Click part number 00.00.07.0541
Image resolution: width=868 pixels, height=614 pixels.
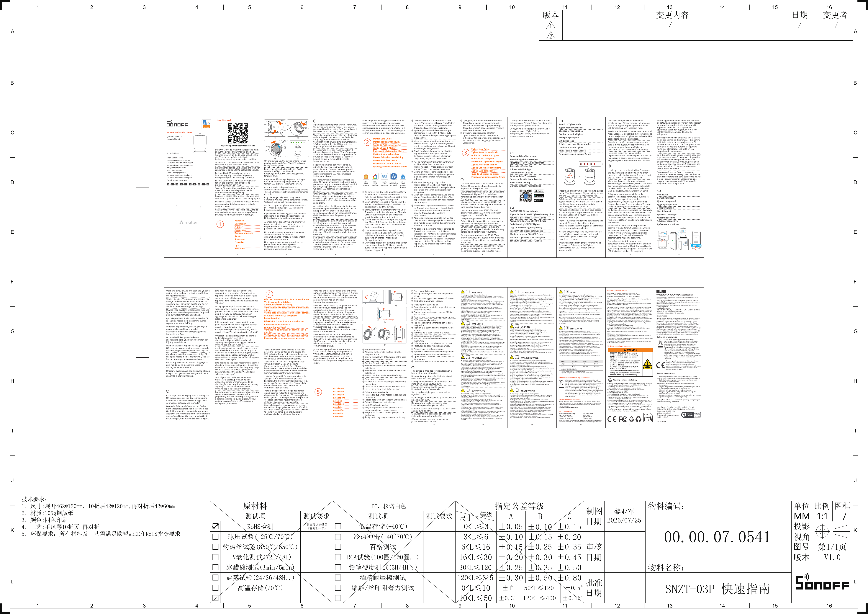(717, 536)
